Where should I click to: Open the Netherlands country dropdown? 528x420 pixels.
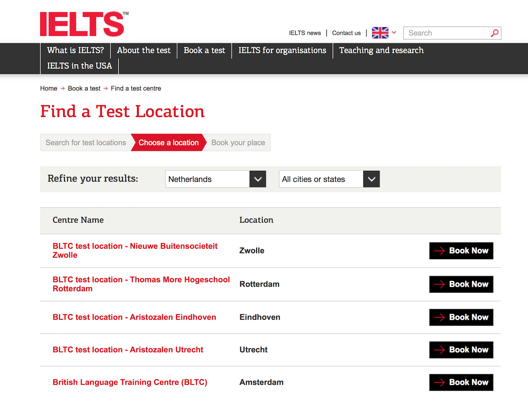click(215, 179)
